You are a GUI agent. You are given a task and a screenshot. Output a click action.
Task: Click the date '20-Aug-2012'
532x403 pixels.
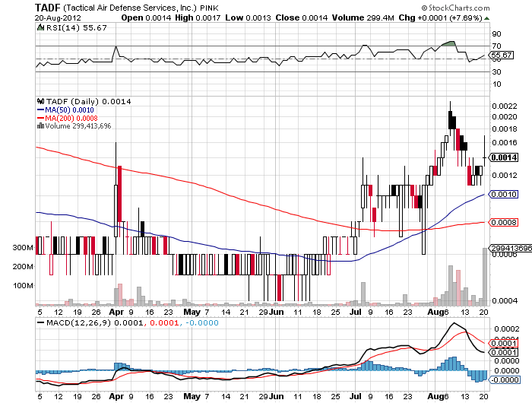58,18
